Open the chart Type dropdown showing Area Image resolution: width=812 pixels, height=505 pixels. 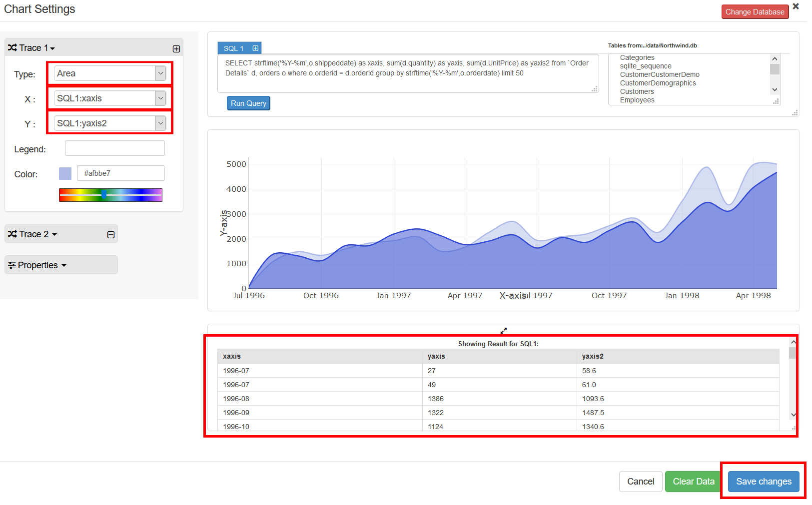pyautogui.click(x=110, y=73)
